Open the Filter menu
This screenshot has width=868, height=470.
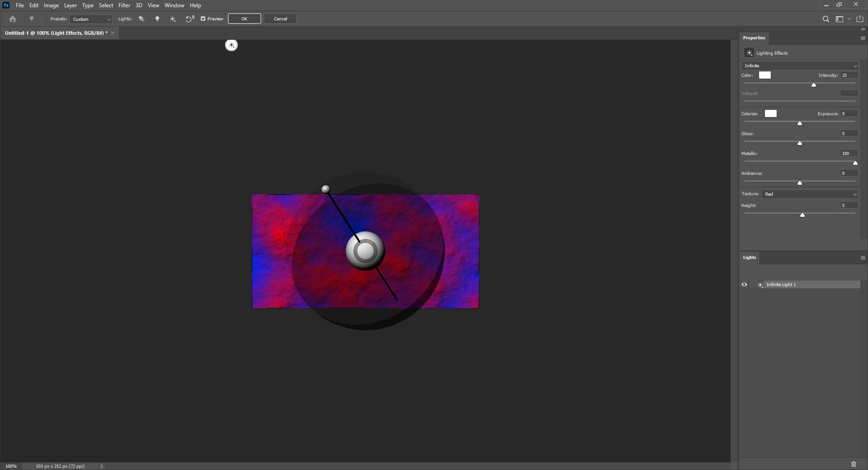(x=124, y=5)
